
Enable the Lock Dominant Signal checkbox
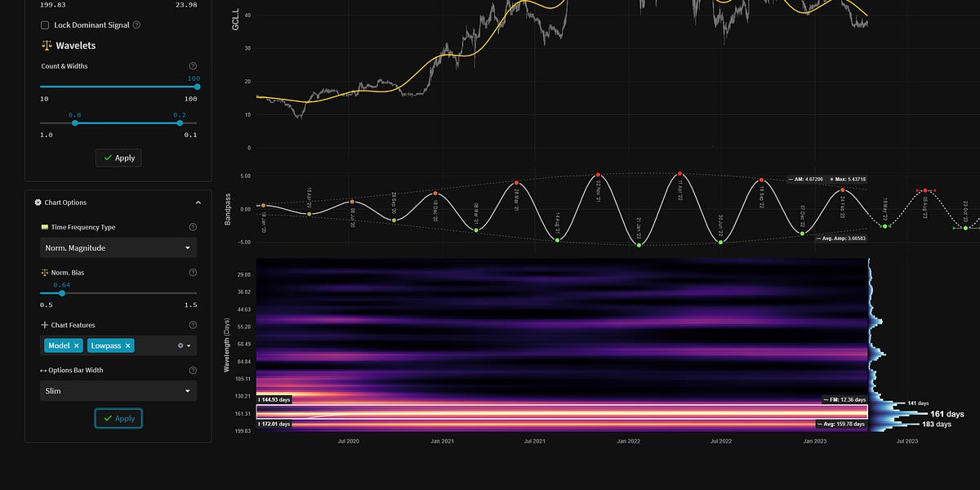(x=45, y=25)
